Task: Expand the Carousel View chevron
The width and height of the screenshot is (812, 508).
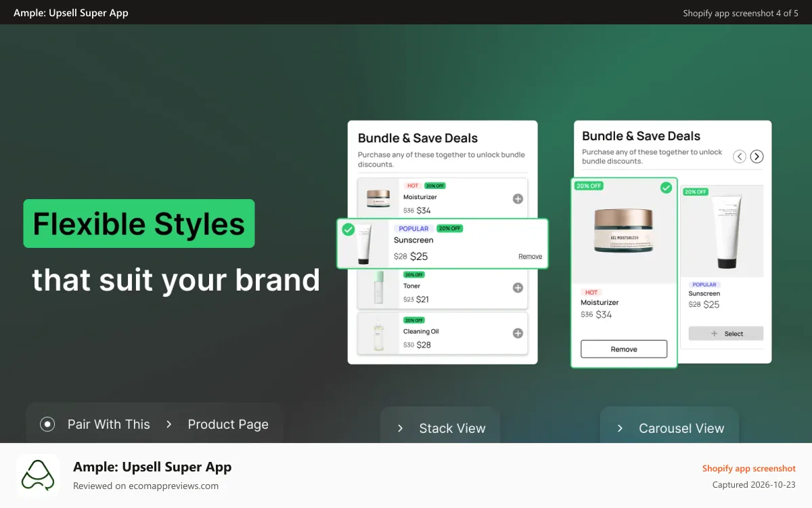Action: point(620,428)
